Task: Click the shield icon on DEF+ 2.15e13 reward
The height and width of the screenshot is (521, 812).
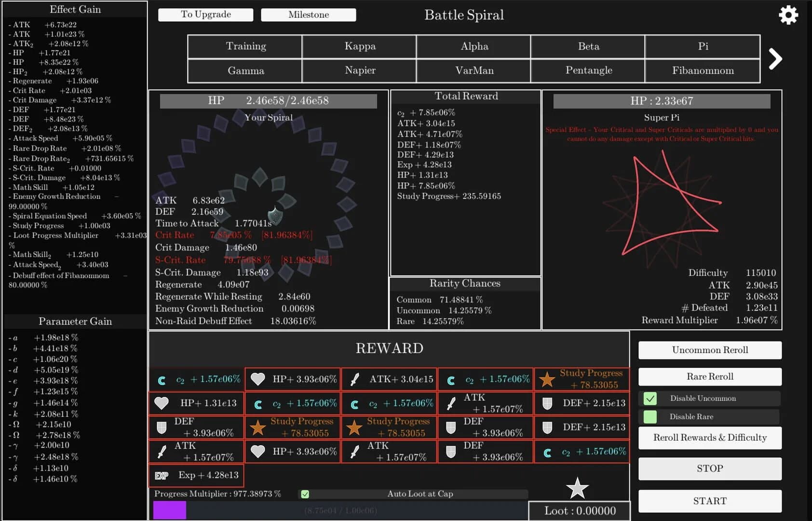Action: point(547,403)
